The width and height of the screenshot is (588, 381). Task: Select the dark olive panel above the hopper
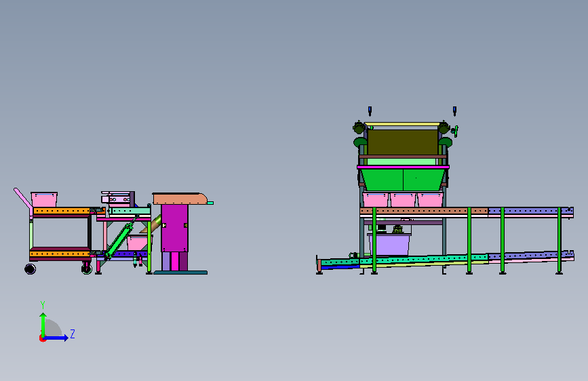(402, 142)
